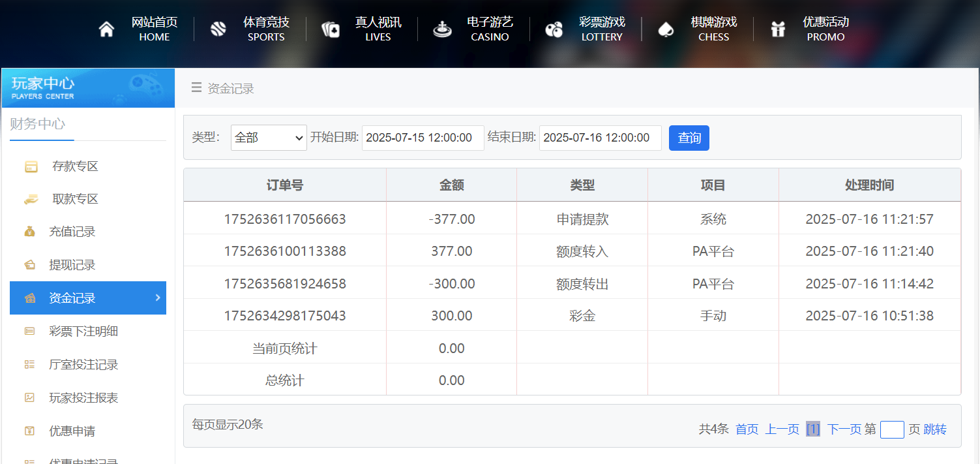This screenshot has width=980, height=464.
Task: Click the HOME house icon
Action: coord(106,28)
